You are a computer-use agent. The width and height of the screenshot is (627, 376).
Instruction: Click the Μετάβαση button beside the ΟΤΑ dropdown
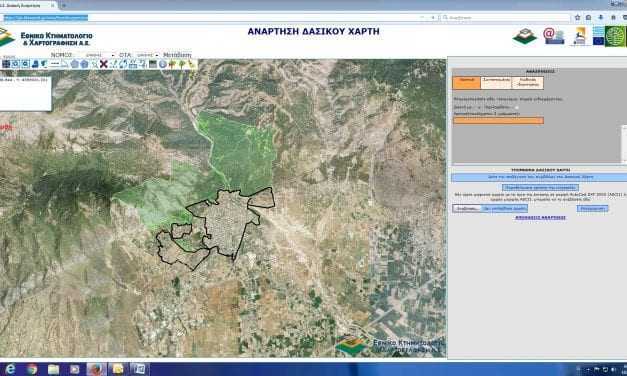[177, 55]
